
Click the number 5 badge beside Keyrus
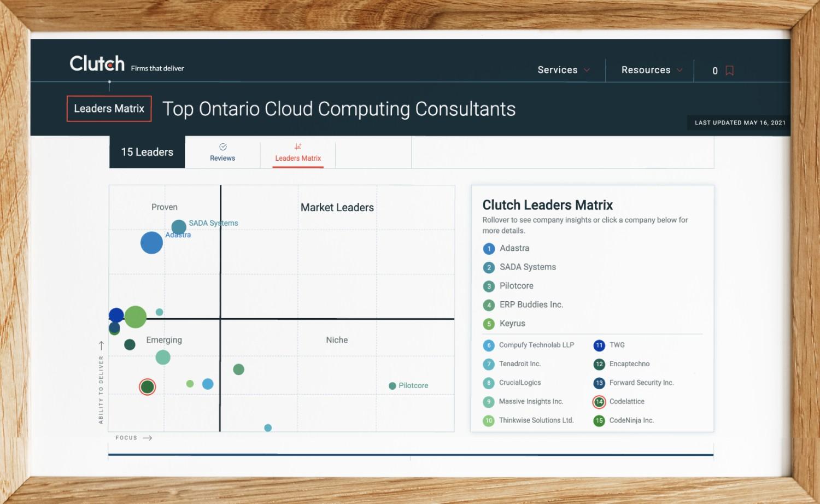[489, 324]
